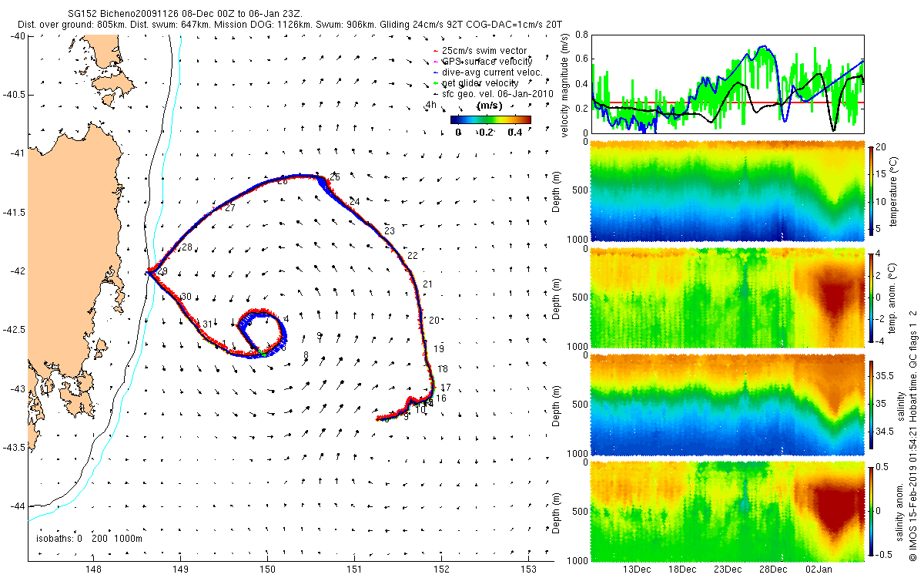Click glider track day marker '27'
This screenshot has width=924, height=578.
229,209
